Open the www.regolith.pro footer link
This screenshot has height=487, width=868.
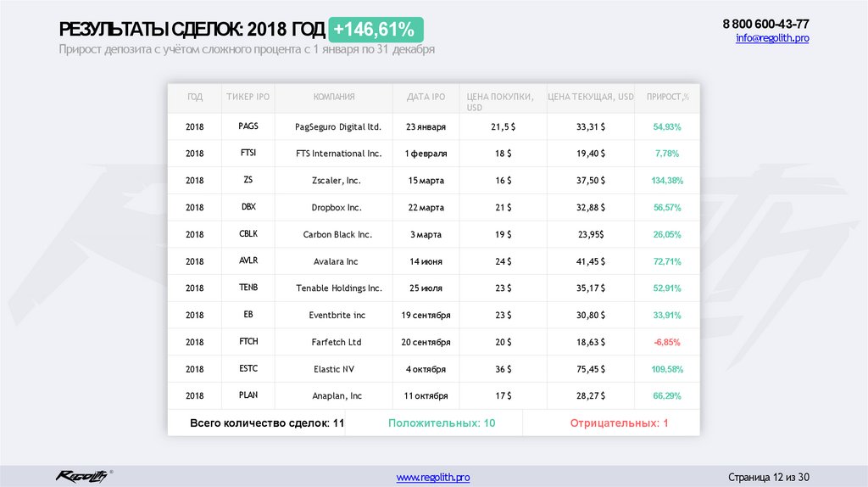[x=433, y=477]
